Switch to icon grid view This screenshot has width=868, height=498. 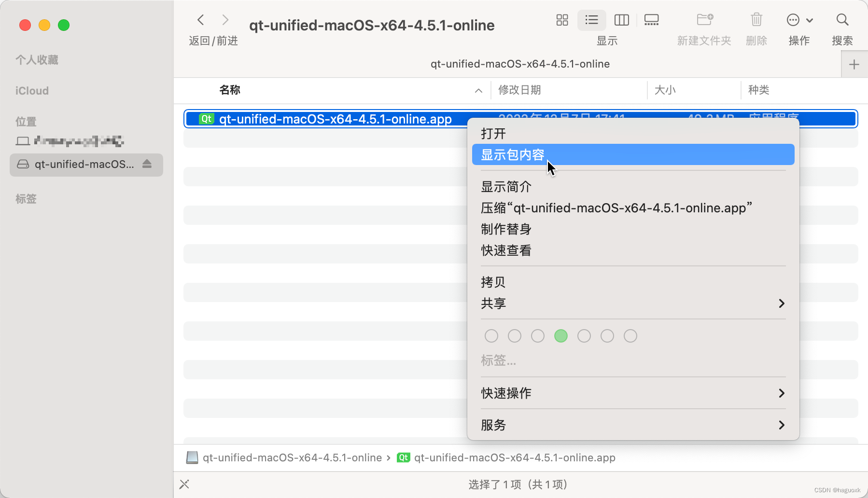coord(562,20)
